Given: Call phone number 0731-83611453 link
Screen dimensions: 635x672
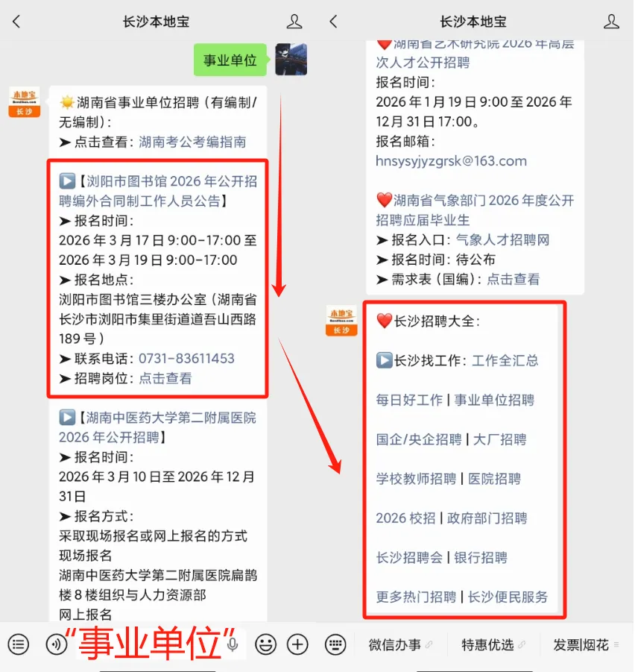Looking at the screenshot, I should [186, 358].
